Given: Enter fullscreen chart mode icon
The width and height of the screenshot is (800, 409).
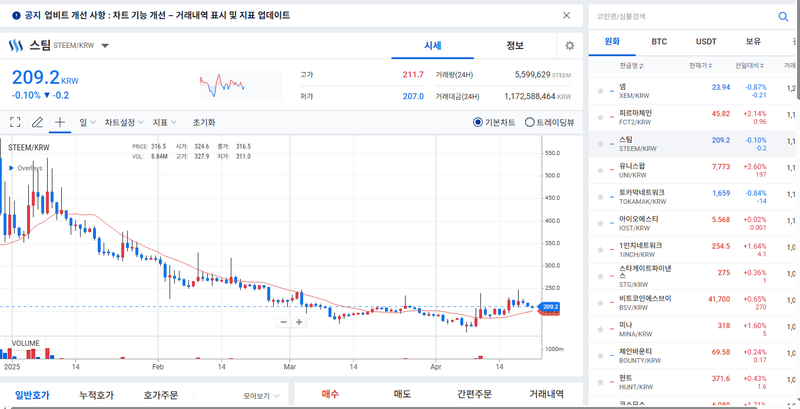Looking at the screenshot, I should pyautogui.click(x=15, y=122).
